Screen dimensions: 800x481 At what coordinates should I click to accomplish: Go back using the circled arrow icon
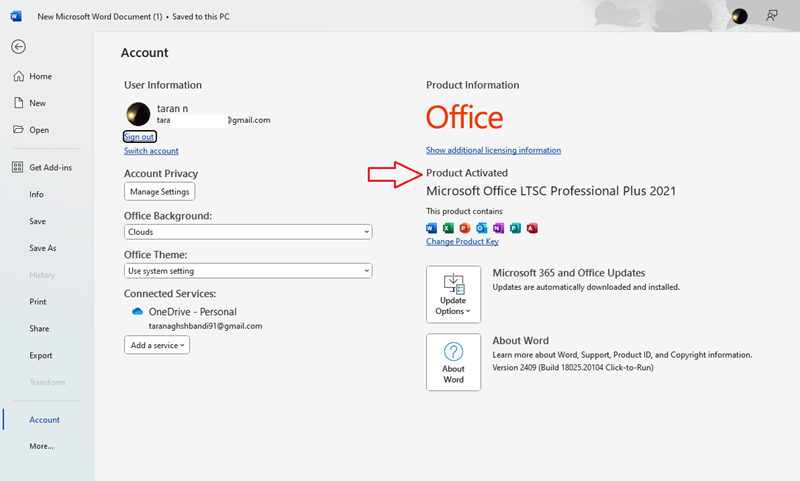pyautogui.click(x=18, y=47)
